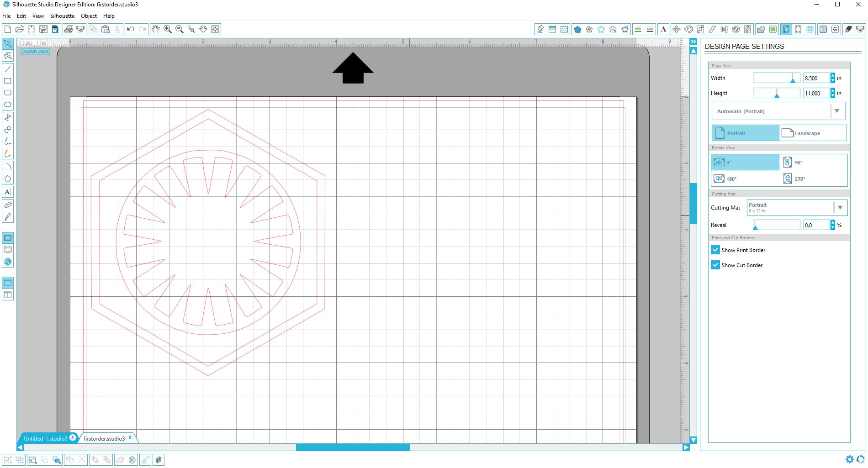Click the Width slider track
This screenshot has height=468, width=868.
[x=776, y=78]
